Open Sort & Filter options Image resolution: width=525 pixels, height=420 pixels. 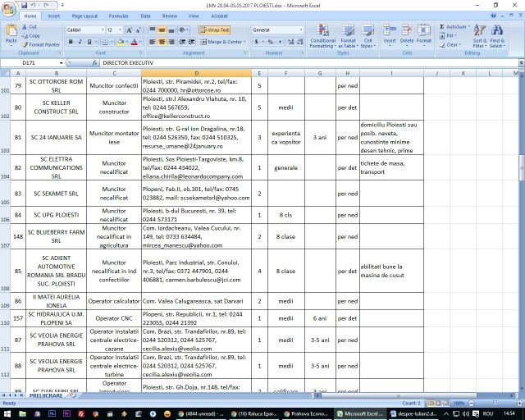(480, 36)
